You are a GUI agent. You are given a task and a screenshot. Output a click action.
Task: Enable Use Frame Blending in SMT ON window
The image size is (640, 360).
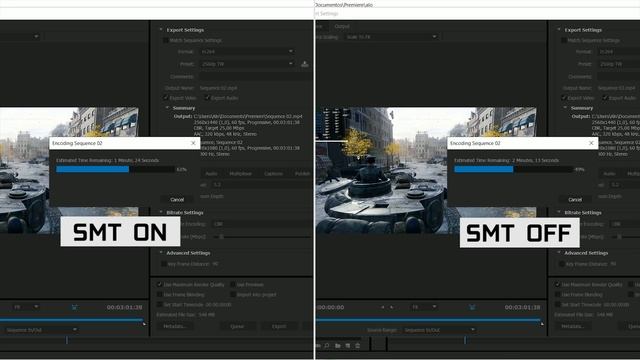159,294
